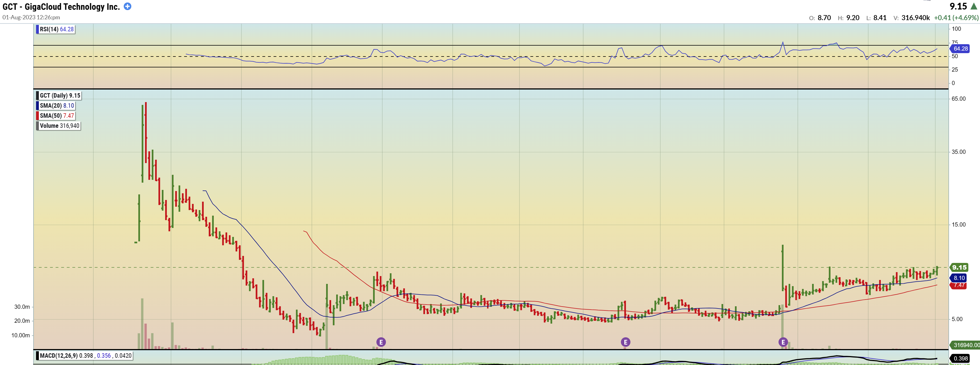The width and height of the screenshot is (980, 365).
Task: Click the green 9.15 price tag on axis
Action: pos(959,267)
